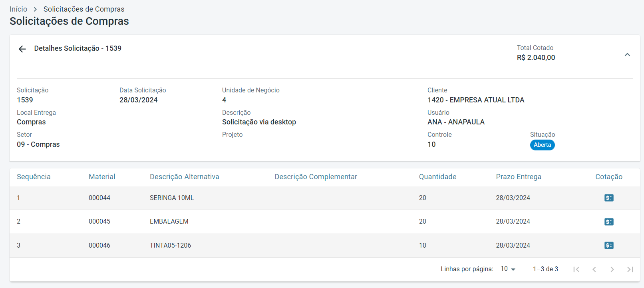644x288 pixels.
Task: Click the Aberta status badge
Action: point(542,145)
